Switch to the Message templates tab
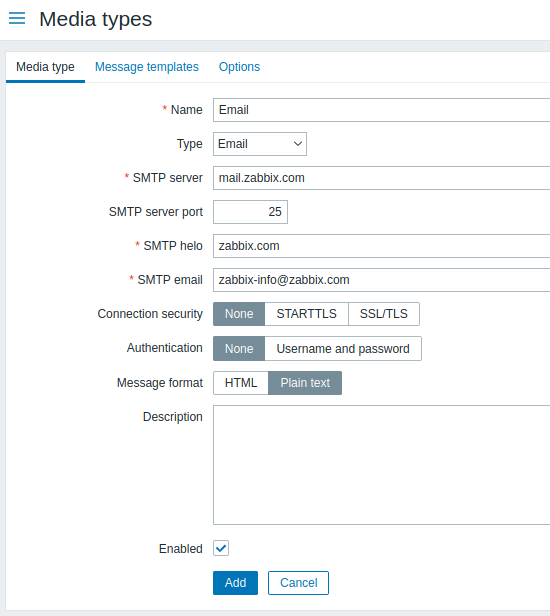550x616 pixels. click(147, 67)
